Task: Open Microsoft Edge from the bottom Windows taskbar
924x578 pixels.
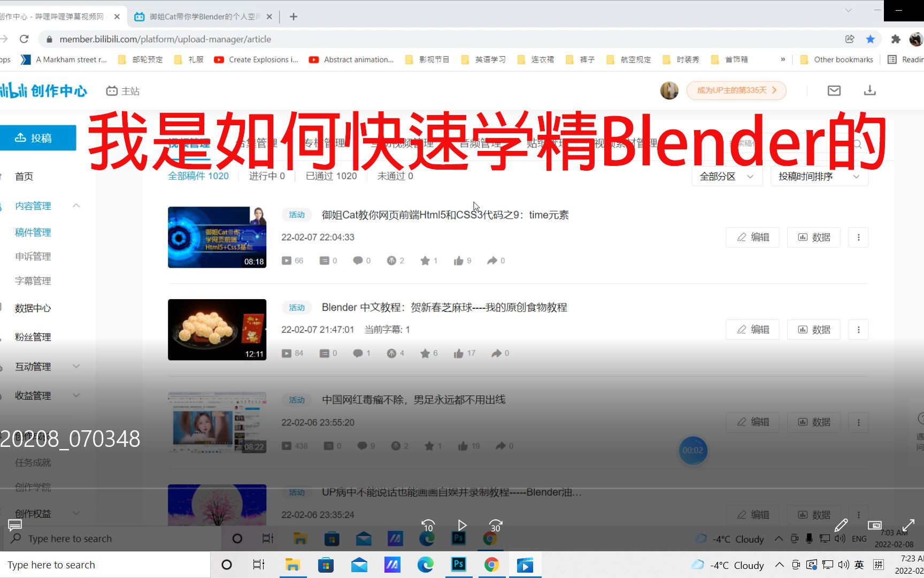Action: 426,565
